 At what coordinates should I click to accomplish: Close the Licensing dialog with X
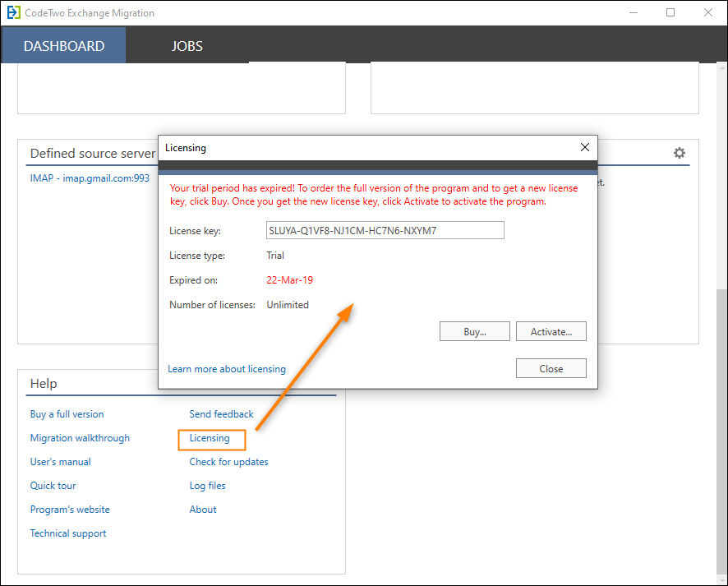tap(584, 147)
